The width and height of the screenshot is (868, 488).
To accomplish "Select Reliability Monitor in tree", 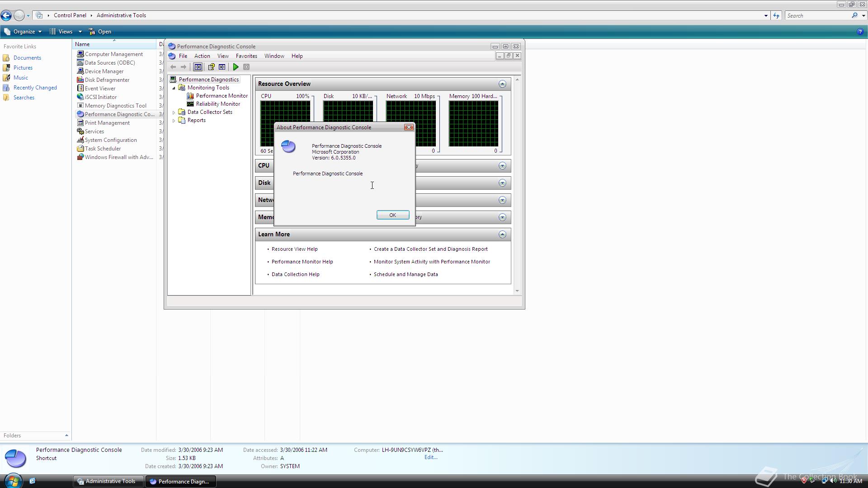I will 218,104.
